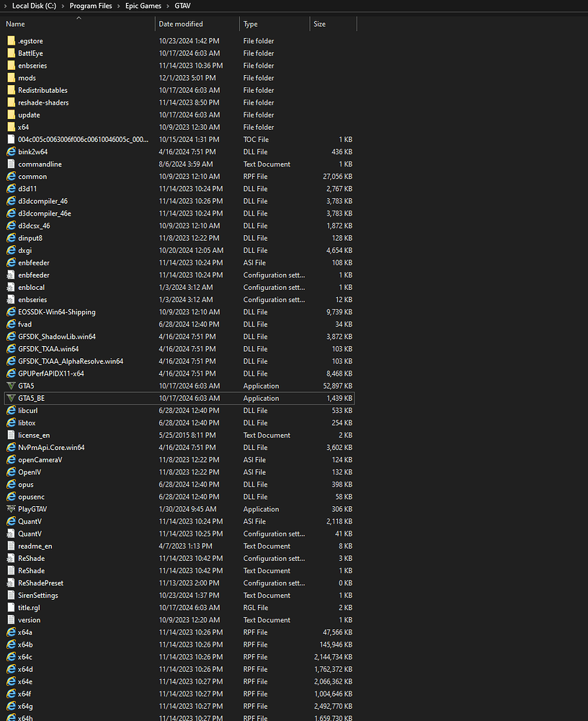Select the NvPmApi.Core.win64 file name
This screenshot has height=721, width=588.
51,448
